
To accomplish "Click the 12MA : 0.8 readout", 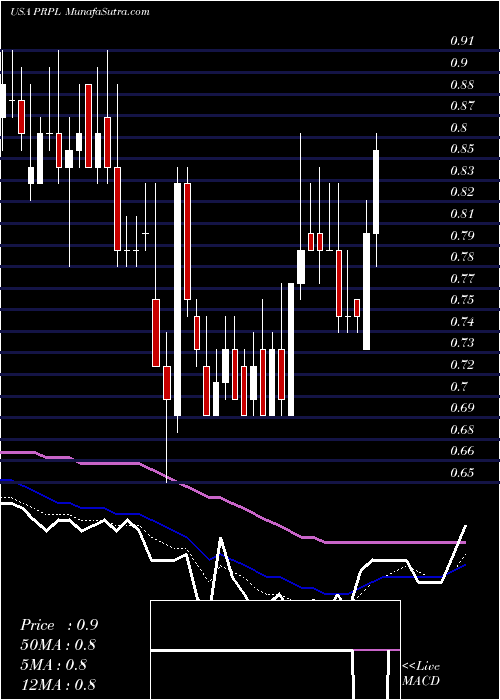I will [58, 685].
